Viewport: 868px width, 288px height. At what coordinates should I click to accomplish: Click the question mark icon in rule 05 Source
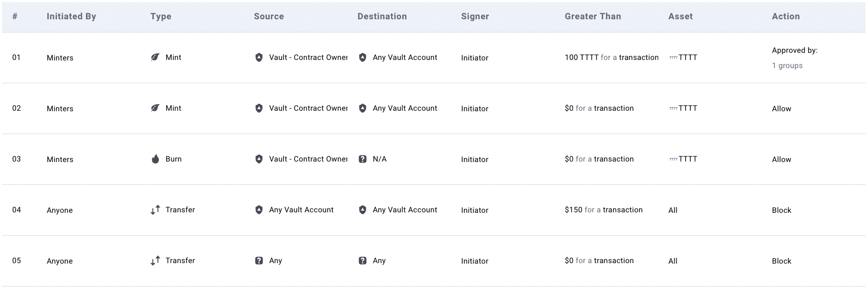[x=259, y=261]
